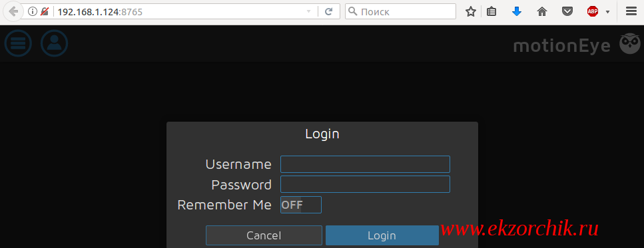Go back with the browser back arrow
The width and height of the screenshot is (644, 248).
[x=13, y=11]
